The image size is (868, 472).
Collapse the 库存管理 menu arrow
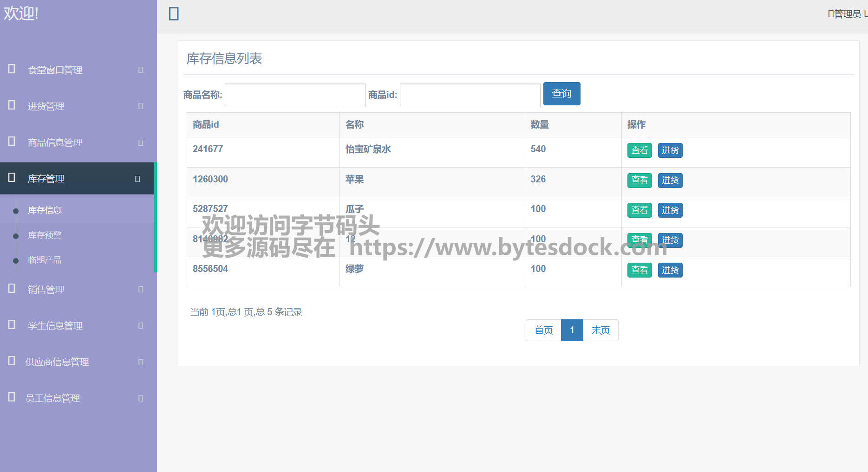click(x=137, y=179)
